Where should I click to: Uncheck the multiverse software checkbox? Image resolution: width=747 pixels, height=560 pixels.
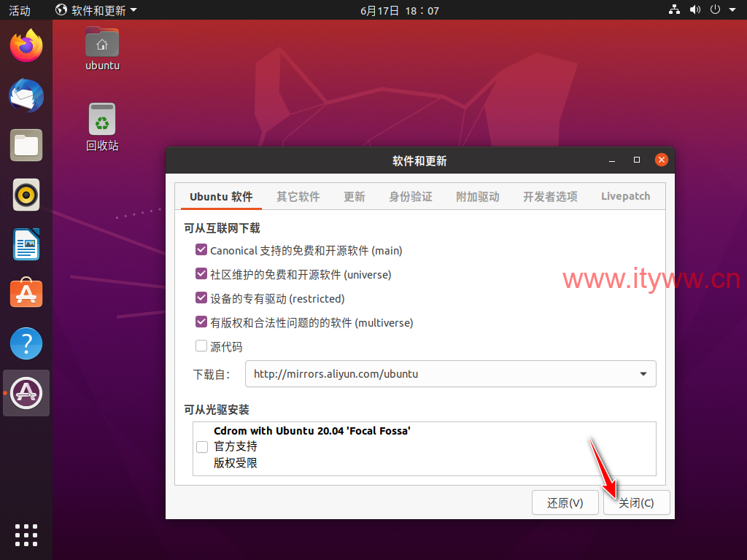point(201,322)
